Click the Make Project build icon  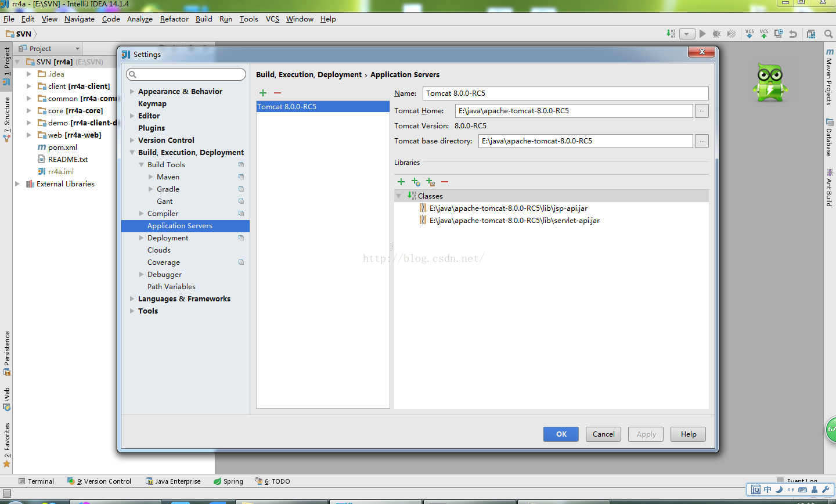[671, 34]
